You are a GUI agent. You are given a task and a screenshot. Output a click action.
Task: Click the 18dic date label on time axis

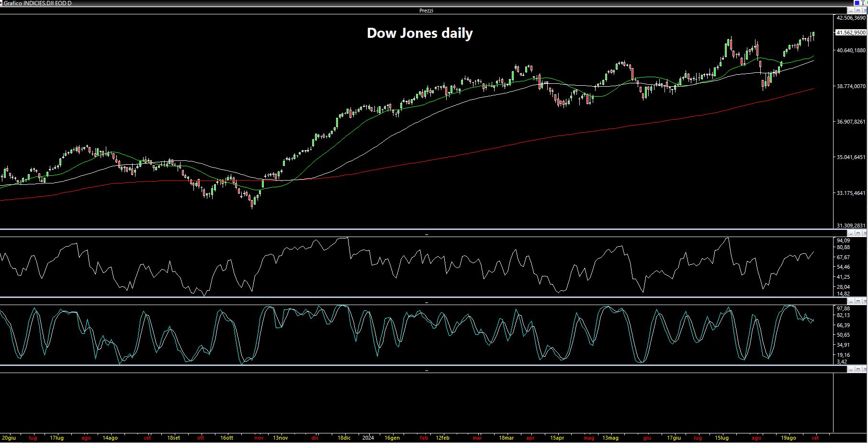click(x=344, y=438)
